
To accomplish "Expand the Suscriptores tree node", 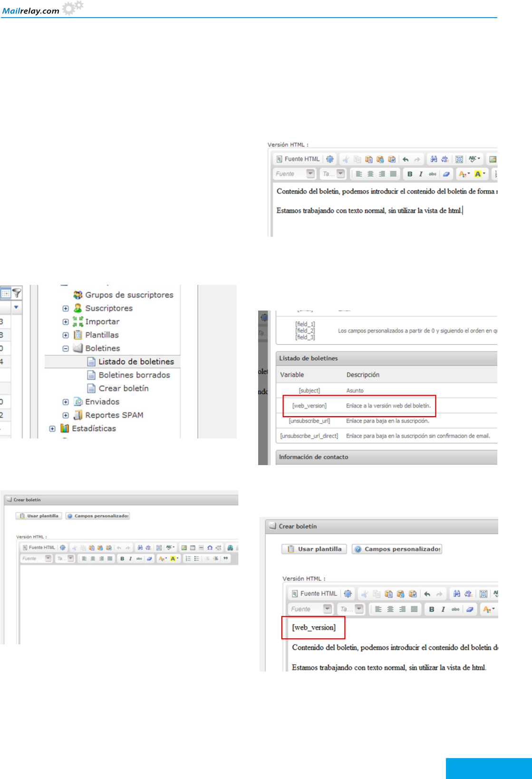I will pyautogui.click(x=66, y=308).
